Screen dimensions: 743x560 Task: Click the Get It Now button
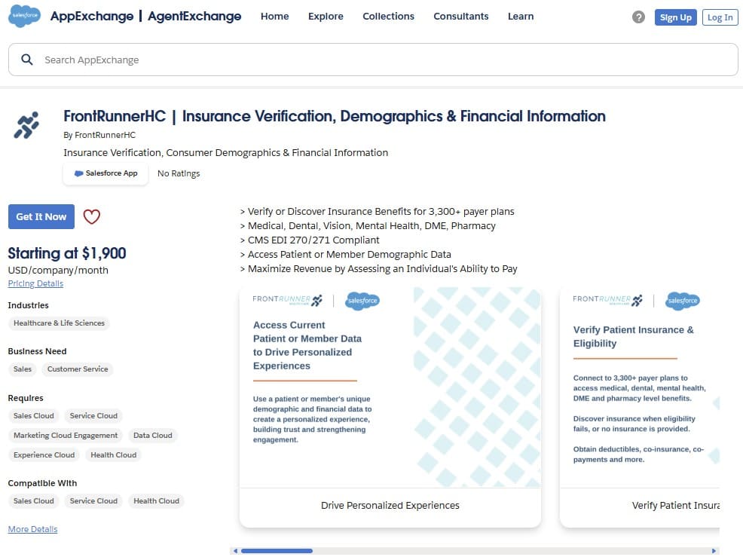[41, 216]
